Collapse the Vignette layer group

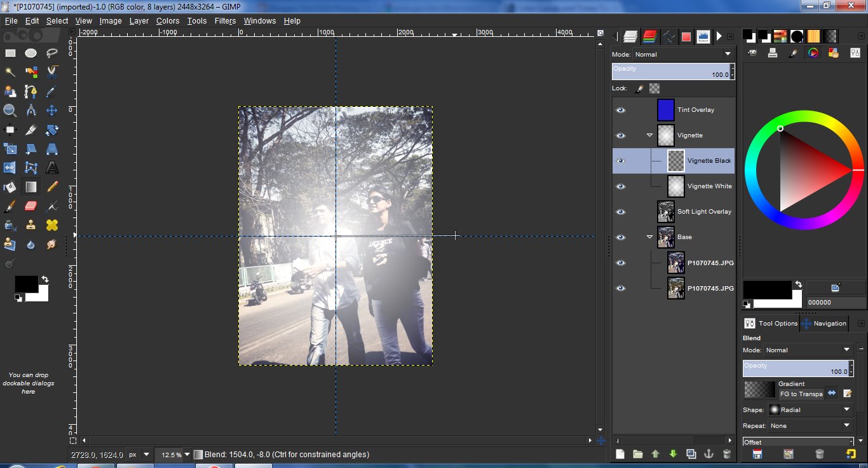pyautogui.click(x=649, y=135)
